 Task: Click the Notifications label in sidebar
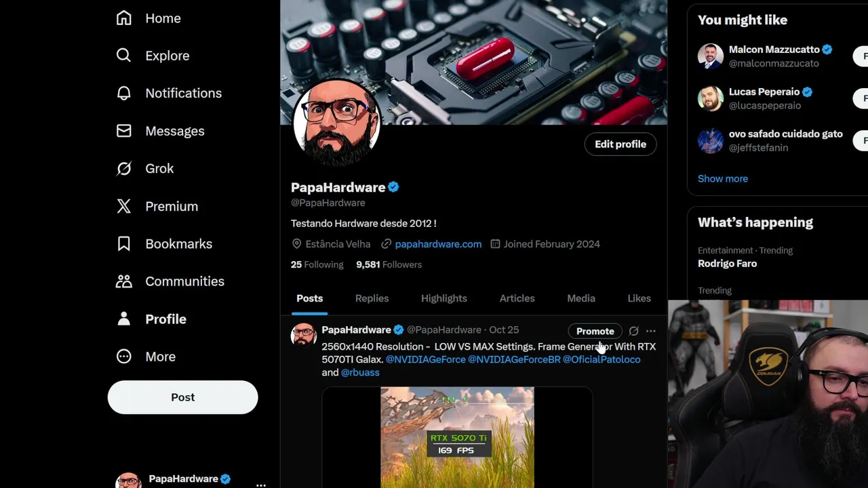(x=183, y=93)
